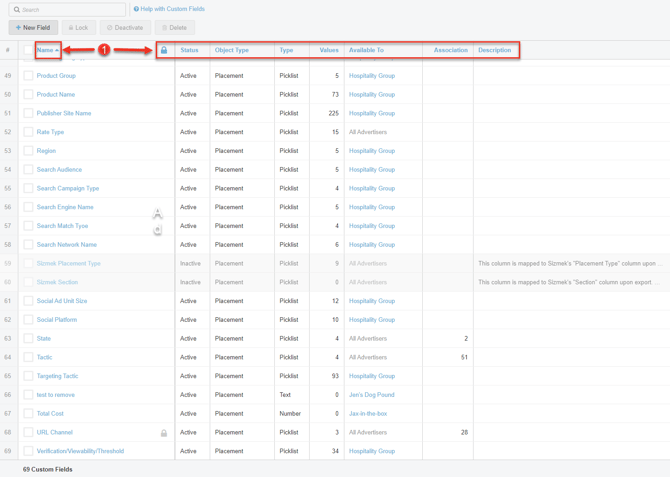The width and height of the screenshot is (670, 477).
Task: Click the lock column header icon
Action: (x=164, y=50)
